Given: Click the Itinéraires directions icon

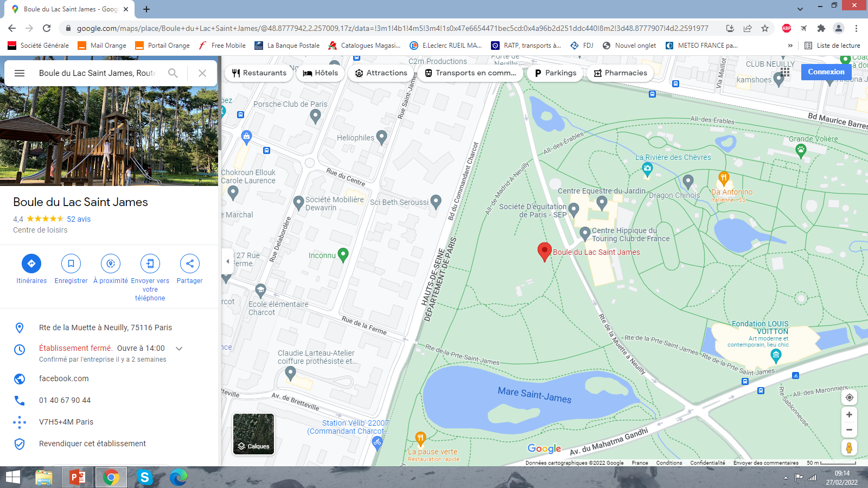Looking at the screenshot, I should coord(31,264).
